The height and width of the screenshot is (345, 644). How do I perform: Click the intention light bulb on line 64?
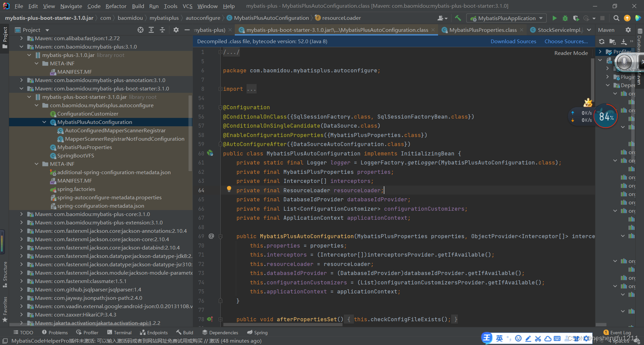[229, 189]
